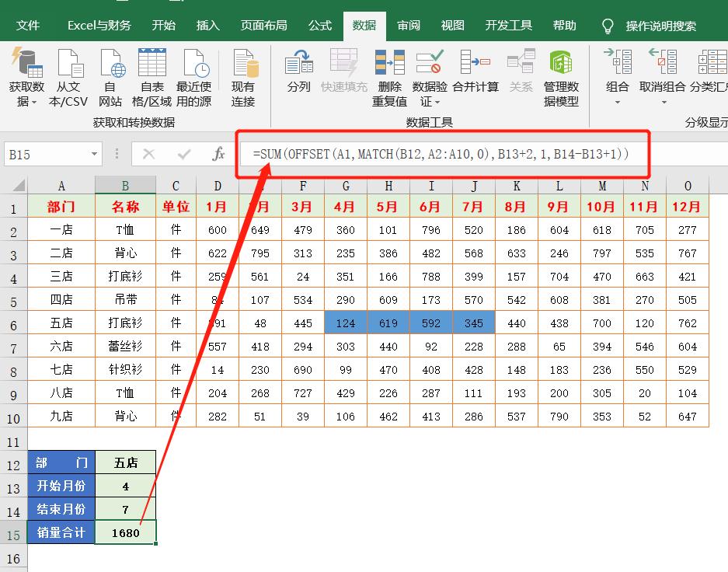Select the From Web (自网站) import tool
Screen dimensions: 728x572
(110, 78)
